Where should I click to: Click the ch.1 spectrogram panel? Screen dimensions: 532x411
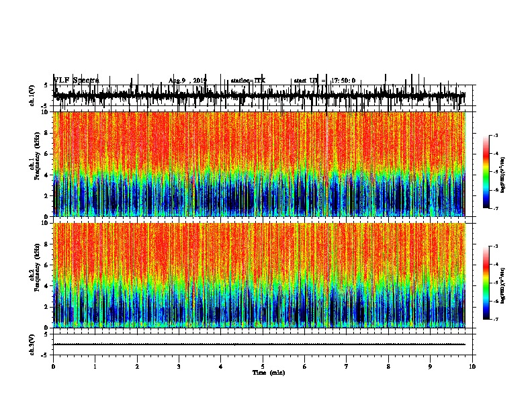(259, 164)
